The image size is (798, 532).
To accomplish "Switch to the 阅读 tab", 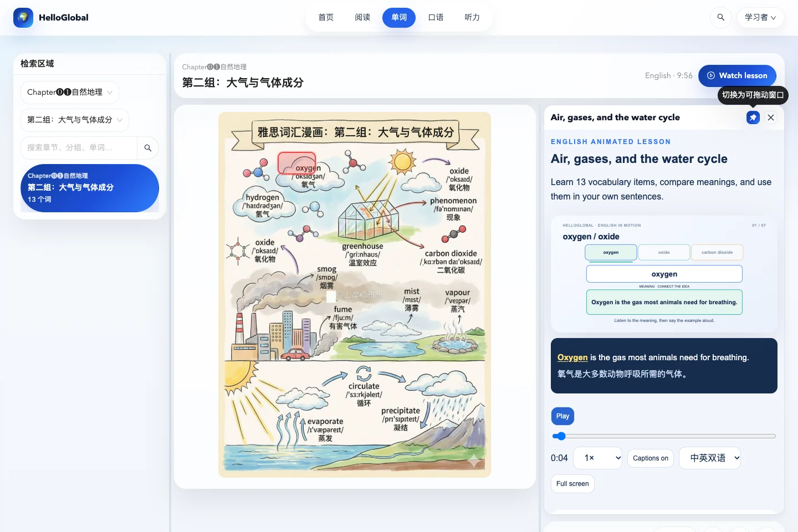I will click(x=362, y=18).
